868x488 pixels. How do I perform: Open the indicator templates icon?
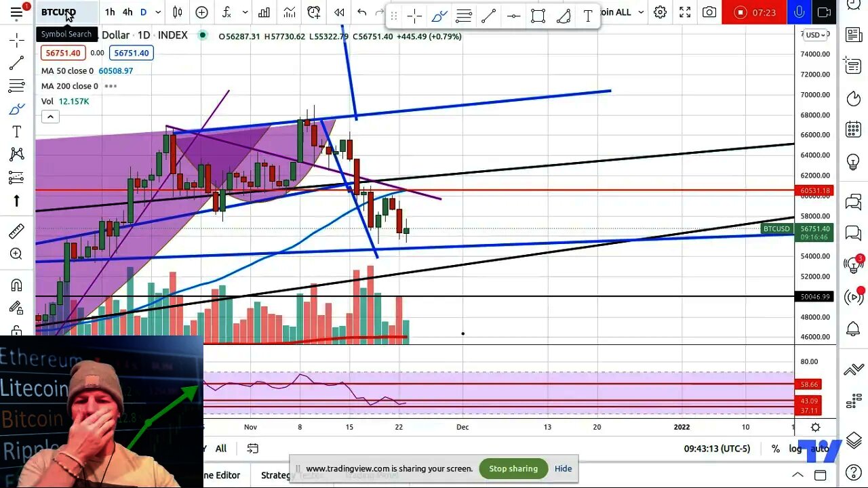(x=290, y=12)
